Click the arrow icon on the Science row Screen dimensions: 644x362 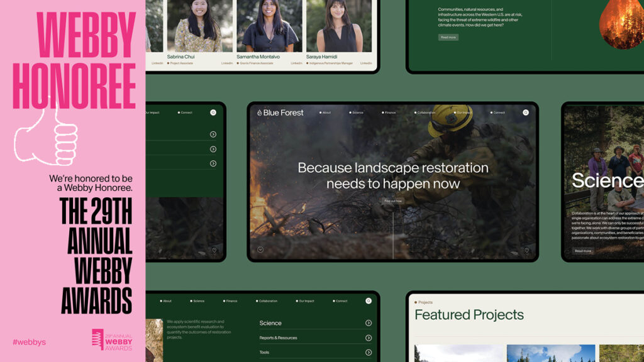369,323
